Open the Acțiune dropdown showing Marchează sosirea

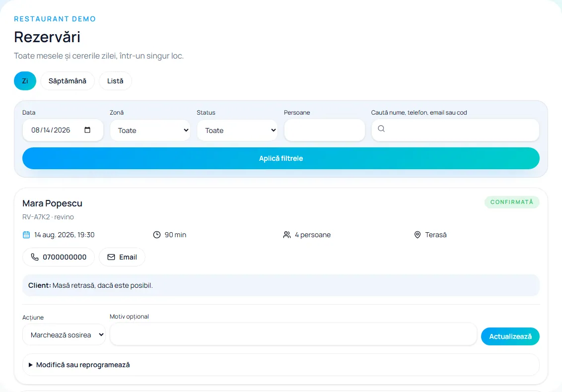tap(64, 334)
